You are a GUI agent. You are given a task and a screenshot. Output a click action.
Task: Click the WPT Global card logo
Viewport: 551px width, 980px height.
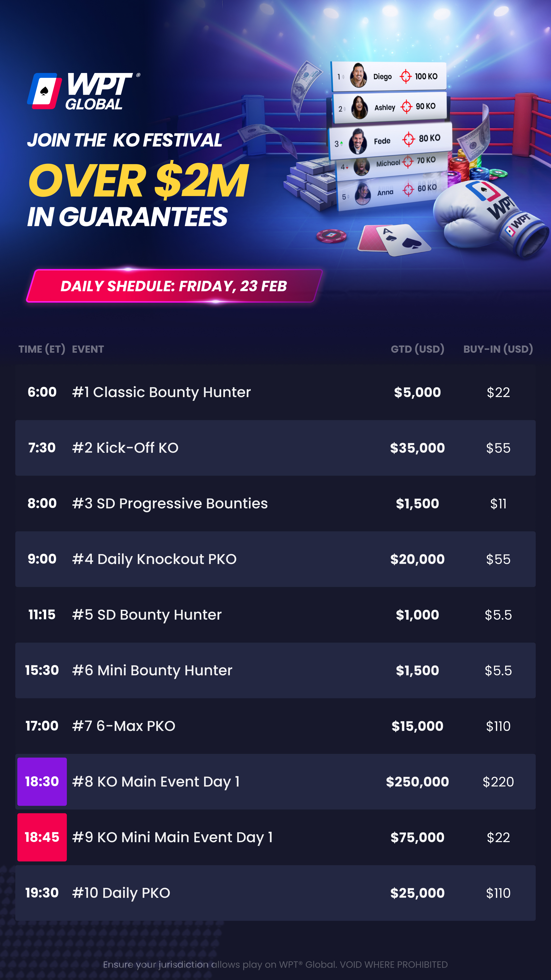pyautogui.click(x=44, y=91)
